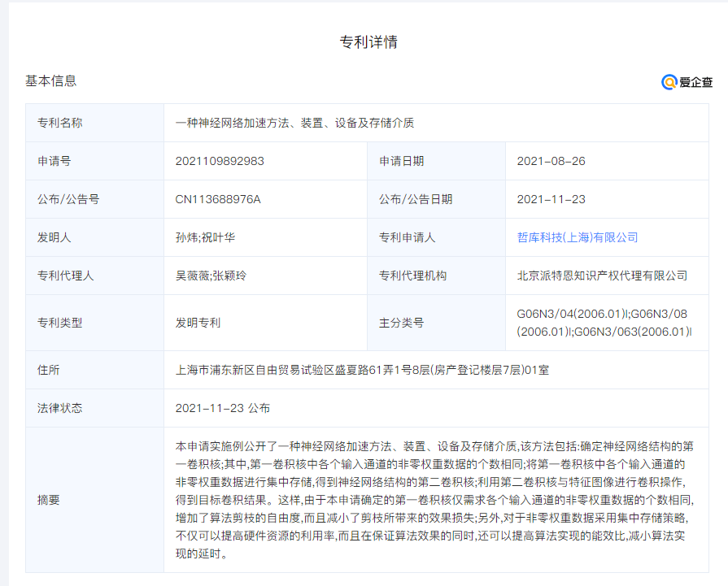Select application number 2021109892983

[x=220, y=161]
